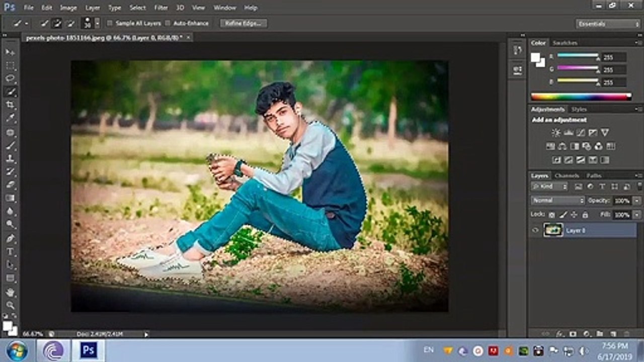644x362 pixels.
Task: Switch to the Styles tab
Action: point(579,109)
